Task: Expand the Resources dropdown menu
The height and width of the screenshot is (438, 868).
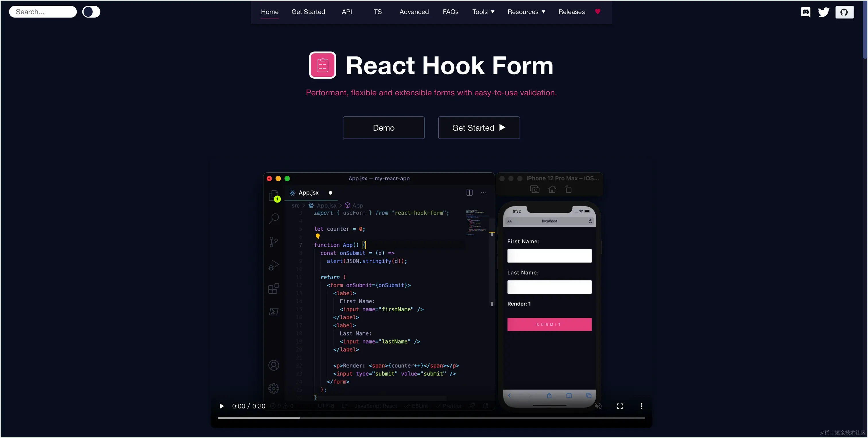Action: click(x=526, y=12)
